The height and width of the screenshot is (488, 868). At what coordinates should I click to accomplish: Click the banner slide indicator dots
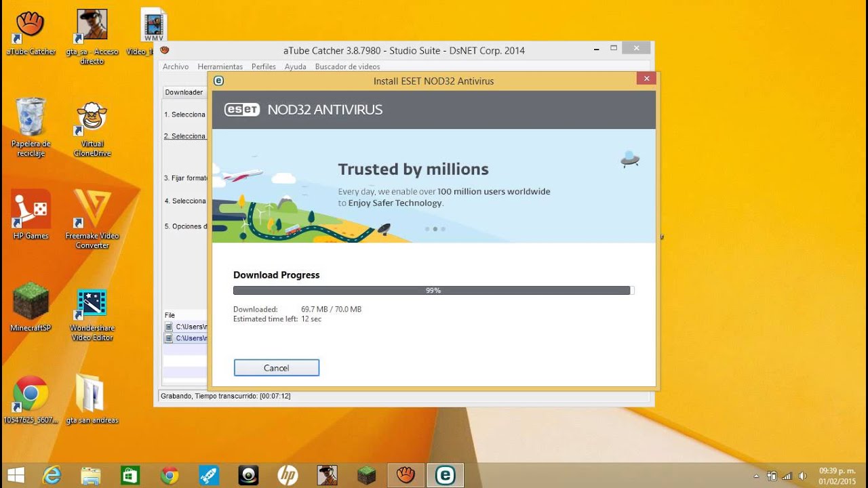[x=435, y=229]
